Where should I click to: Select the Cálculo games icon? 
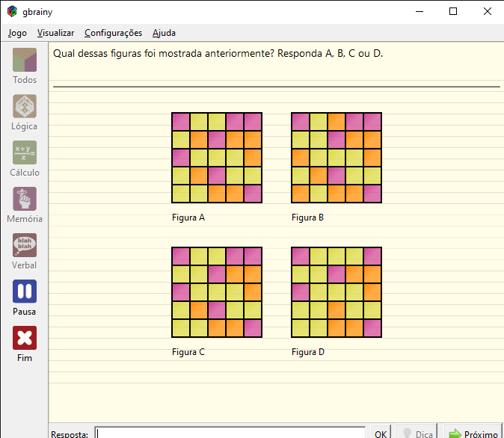(25, 153)
